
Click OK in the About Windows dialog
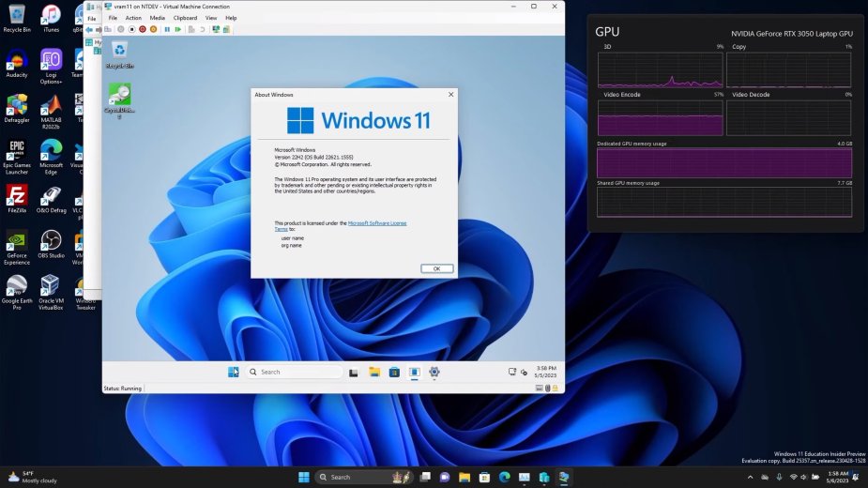[436, 268]
